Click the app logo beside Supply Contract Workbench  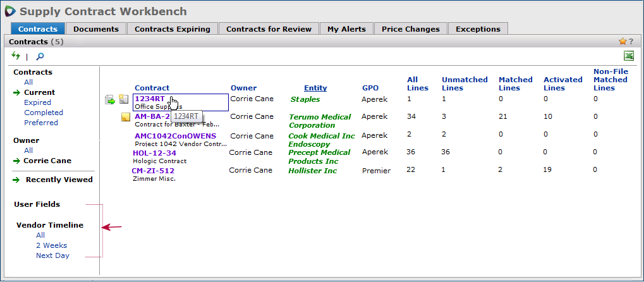tap(10, 11)
